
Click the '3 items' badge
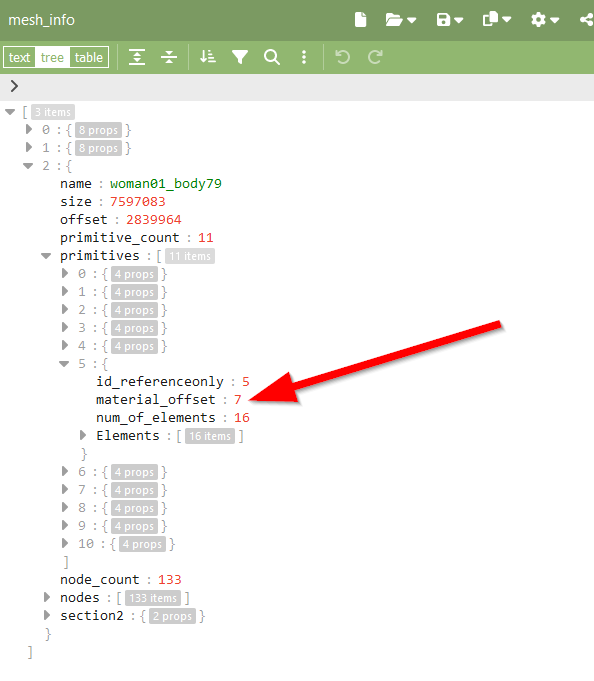53,112
